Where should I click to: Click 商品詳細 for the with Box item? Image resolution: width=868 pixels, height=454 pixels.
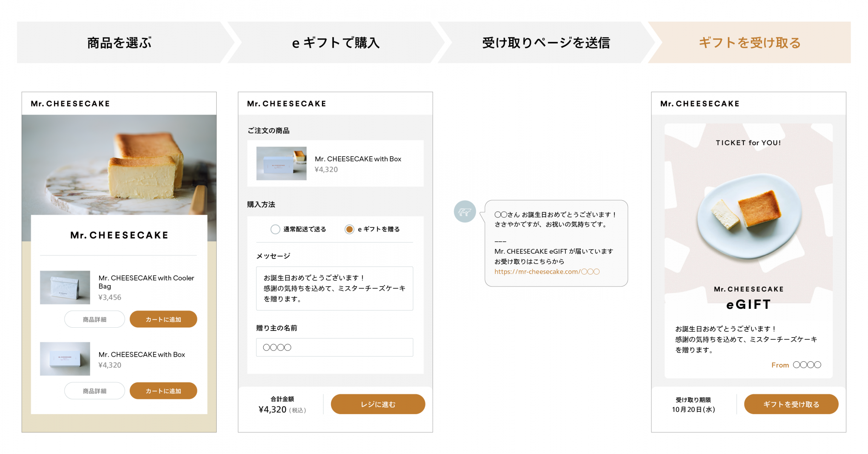pyautogui.click(x=95, y=391)
